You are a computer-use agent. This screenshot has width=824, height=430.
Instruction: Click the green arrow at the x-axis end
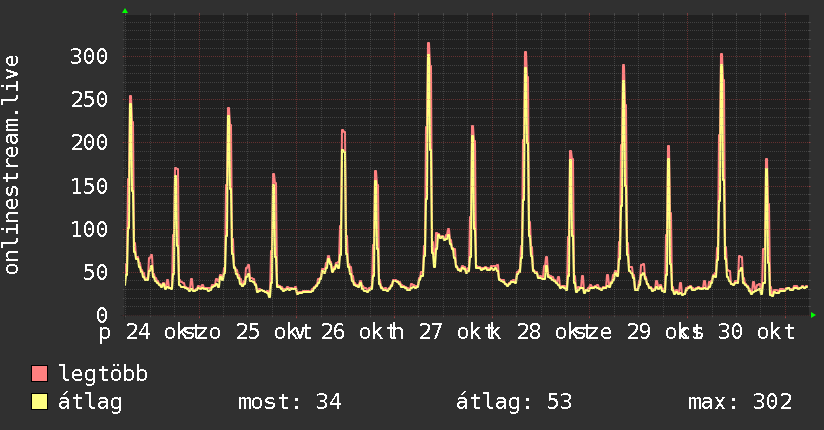tap(813, 315)
